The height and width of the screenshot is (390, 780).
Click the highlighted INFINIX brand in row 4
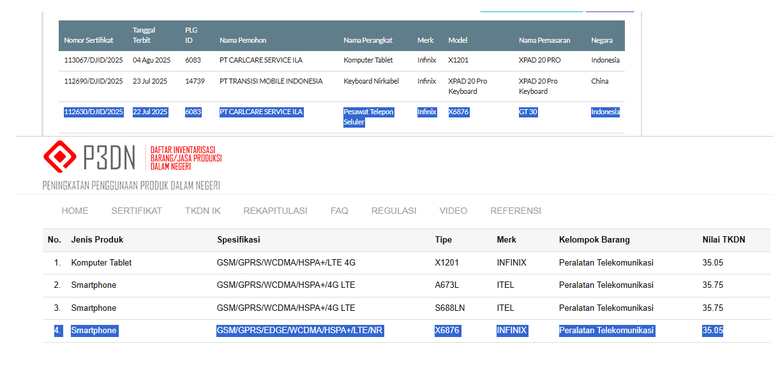[x=511, y=331]
